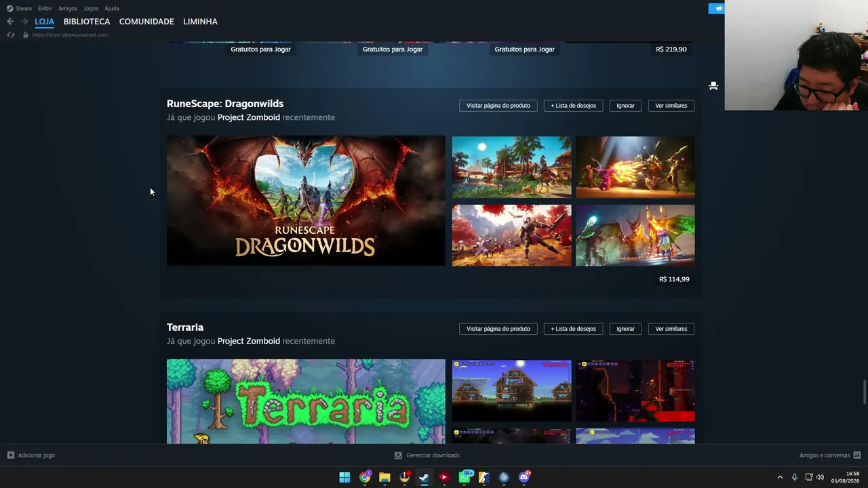Open the Dragonwilds beach village screenshot
This screenshot has height=488, width=868.
tap(512, 167)
